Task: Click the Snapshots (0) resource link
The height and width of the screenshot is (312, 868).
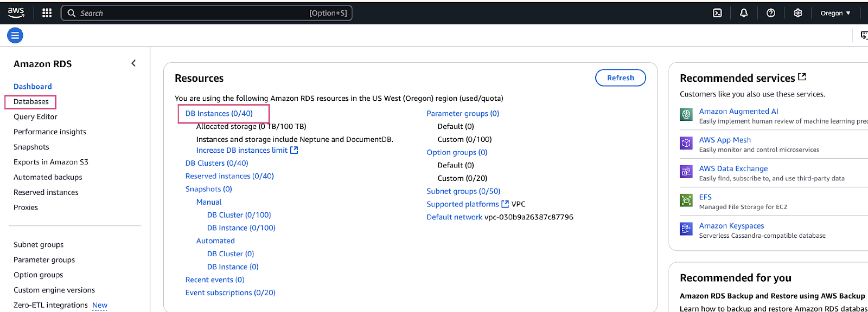Action: [209, 189]
